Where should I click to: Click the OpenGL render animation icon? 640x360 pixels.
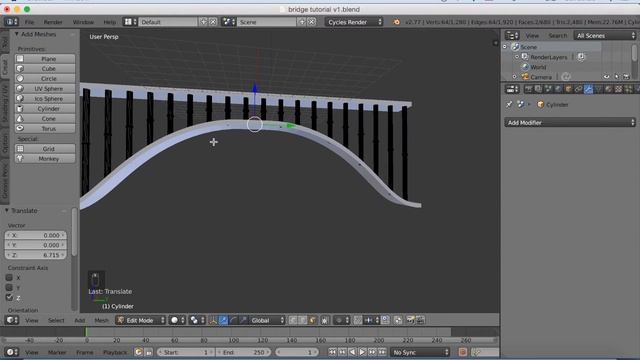[x=420, y=320]
